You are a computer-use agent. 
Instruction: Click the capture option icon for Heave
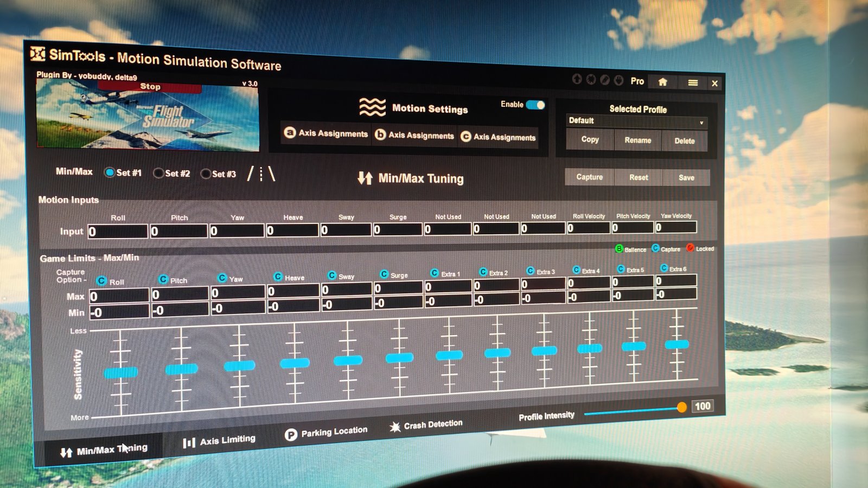[278, 277]
